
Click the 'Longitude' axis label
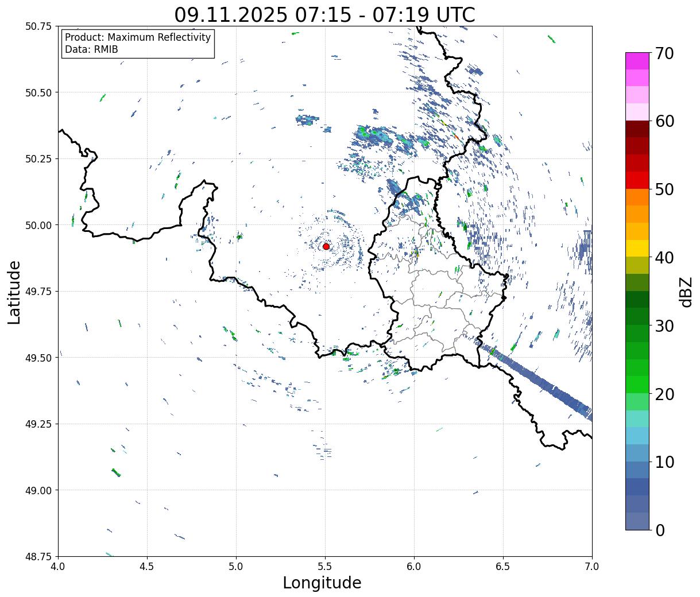322,583
